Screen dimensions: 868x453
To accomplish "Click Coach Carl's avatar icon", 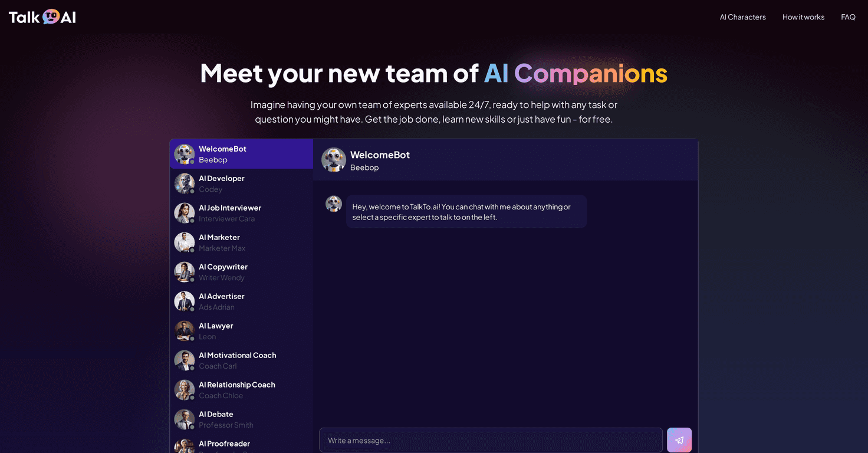I will (x=184, y=360).
